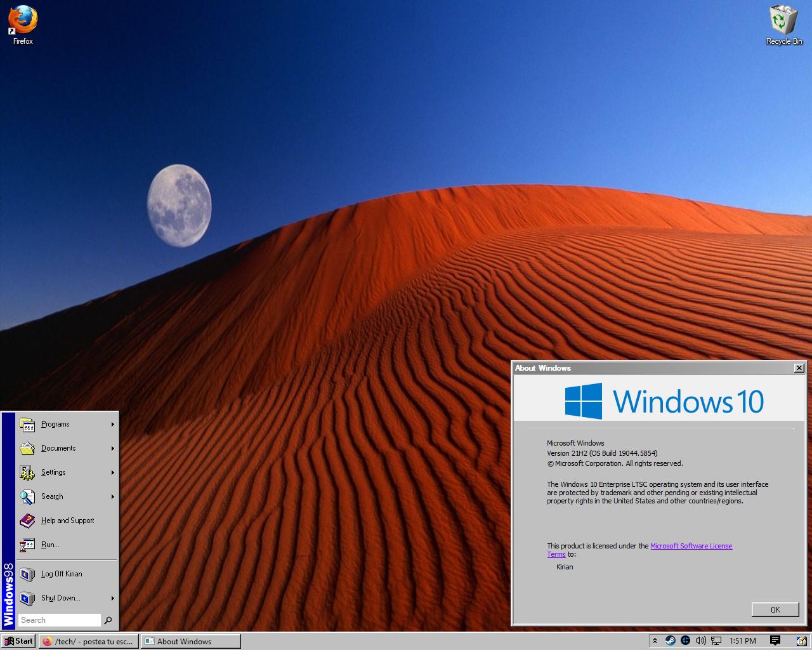Click the Version 21H2 OS Build text

coord(602,453)
